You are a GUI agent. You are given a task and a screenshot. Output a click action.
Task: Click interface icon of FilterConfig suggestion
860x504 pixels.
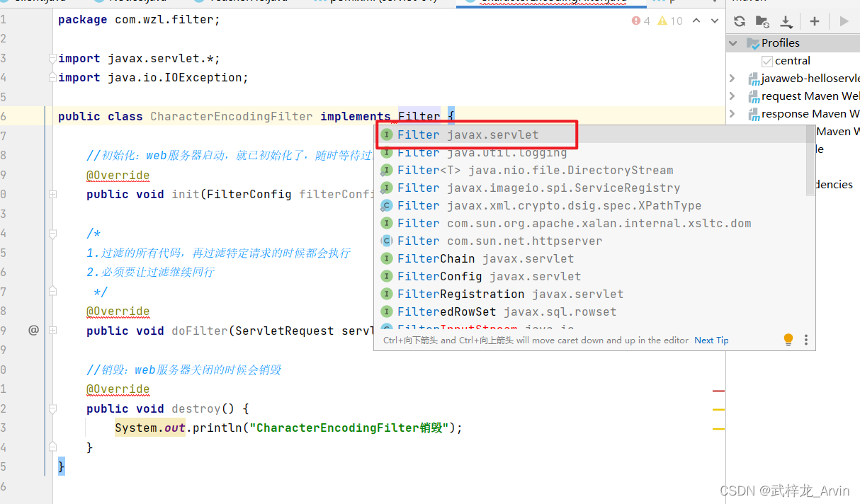click(x=387, y=276)
